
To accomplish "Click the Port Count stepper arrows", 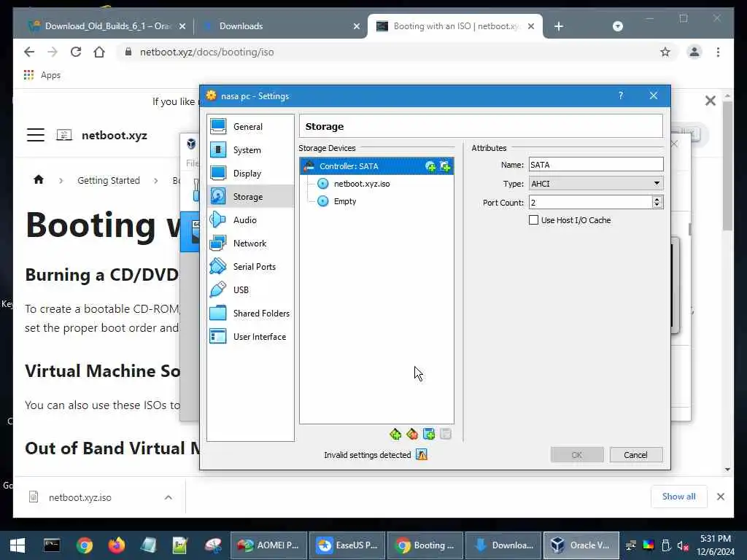I will point(657,203).
